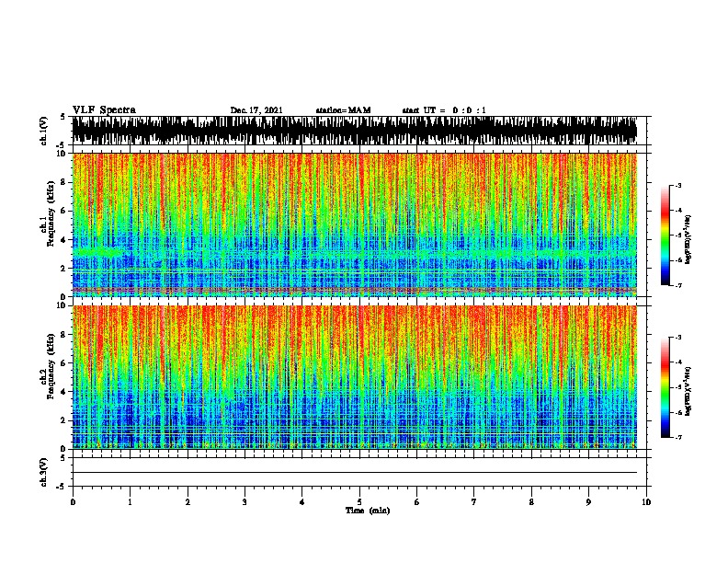The image size is (728, 563).
Task: Click the "start UT = 0 : 0 : 1" text
Action: pos(444,110)
